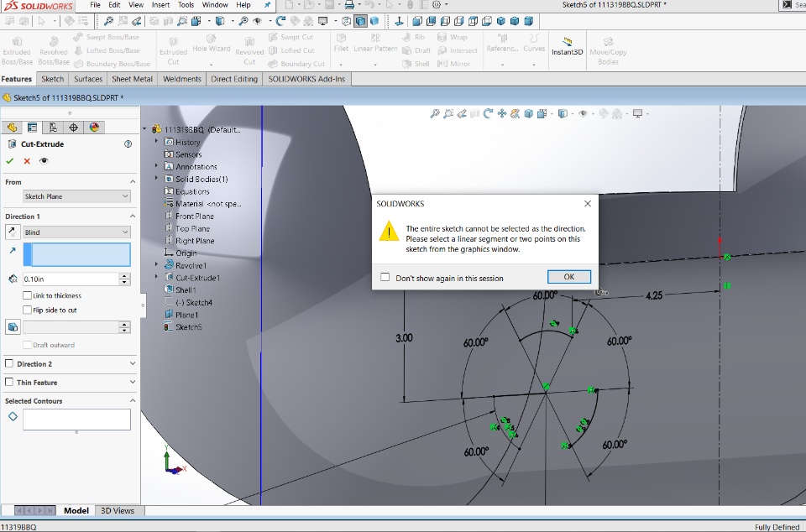Increase depth with the 0.10in spinner
The width and height of the screenshot is (806, 532).
124,276
